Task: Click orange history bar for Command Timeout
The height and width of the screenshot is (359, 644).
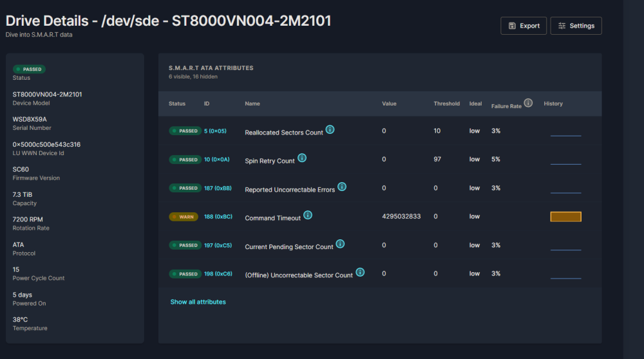Action: pyautogui.click(x=565, y=217)
